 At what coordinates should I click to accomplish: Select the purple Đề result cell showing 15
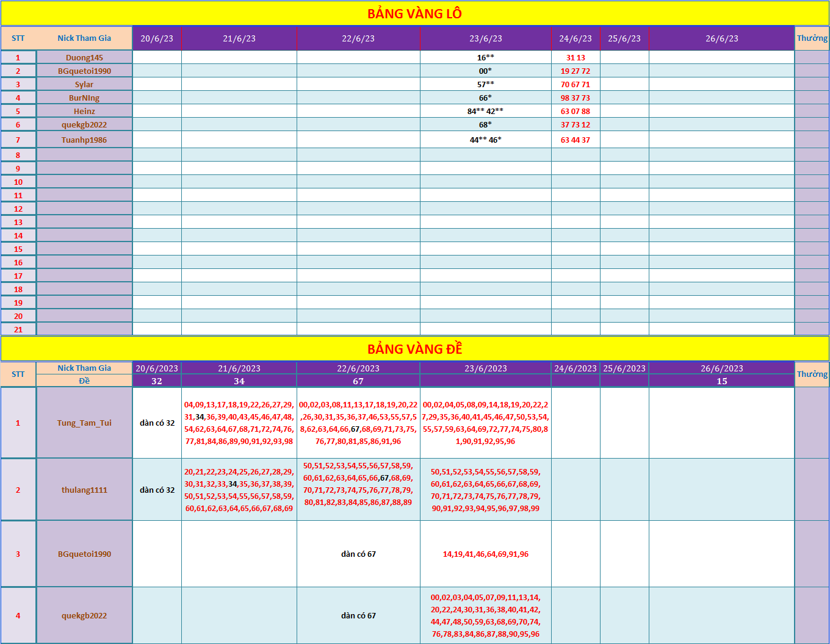pos(721,381)
